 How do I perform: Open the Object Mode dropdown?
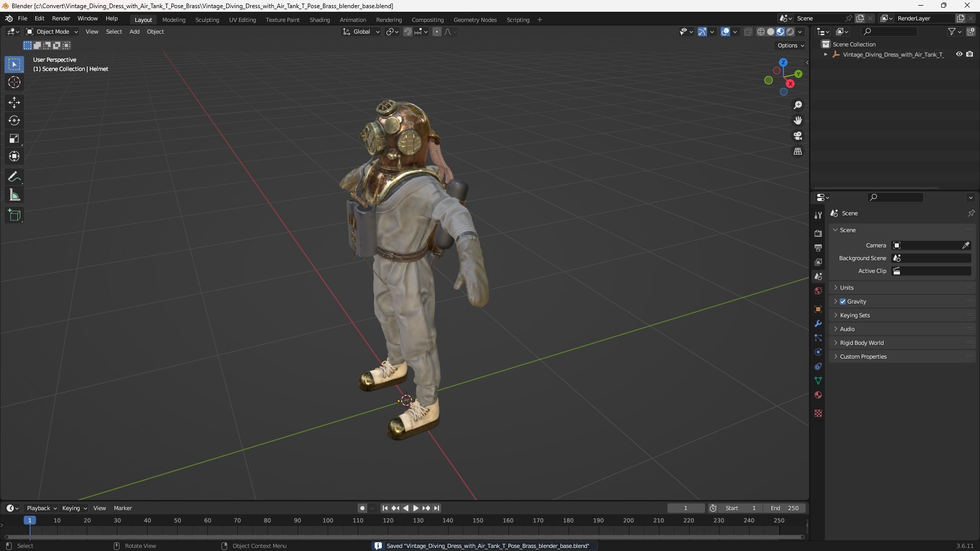(52, 32)
